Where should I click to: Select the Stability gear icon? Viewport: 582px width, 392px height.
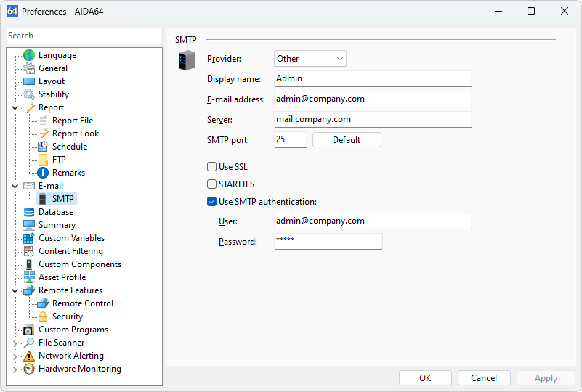tap(29, 94)
